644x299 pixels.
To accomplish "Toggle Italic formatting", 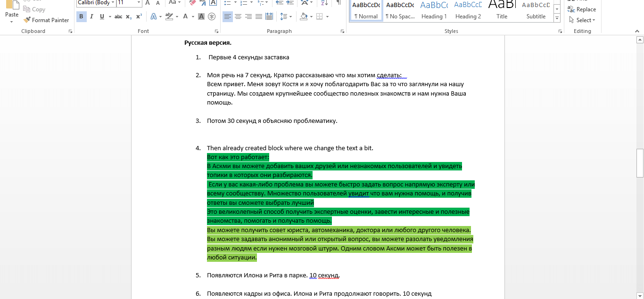I will point(91,16).
